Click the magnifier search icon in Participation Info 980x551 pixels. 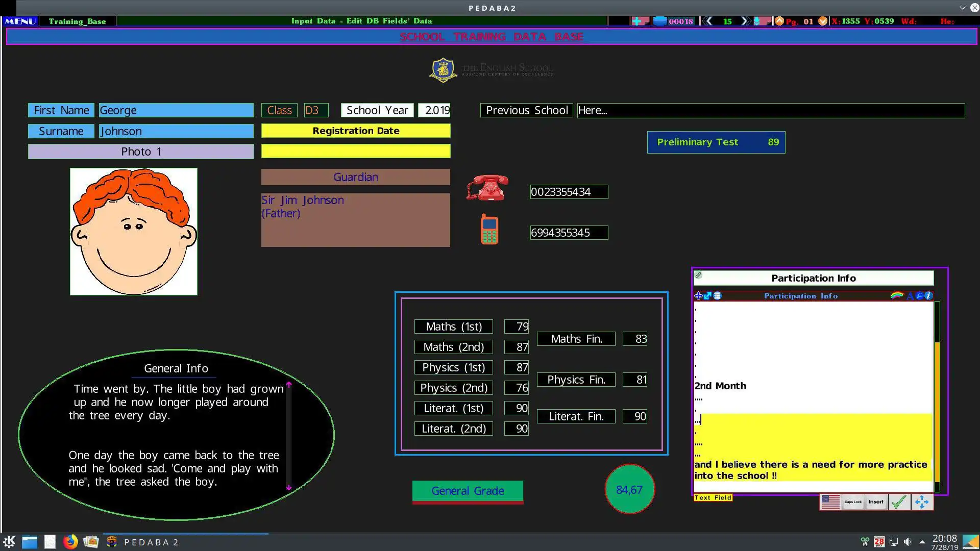(919, 295)
